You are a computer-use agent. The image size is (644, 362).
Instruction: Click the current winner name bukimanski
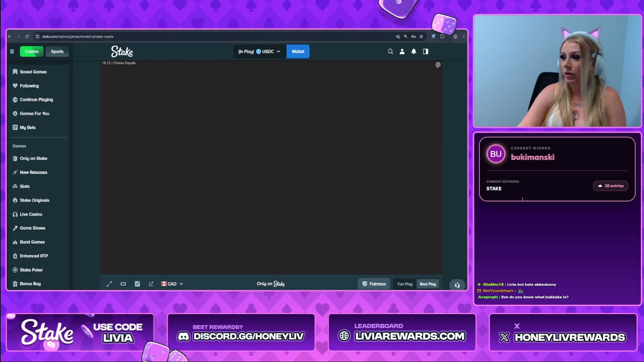[532, 157]
